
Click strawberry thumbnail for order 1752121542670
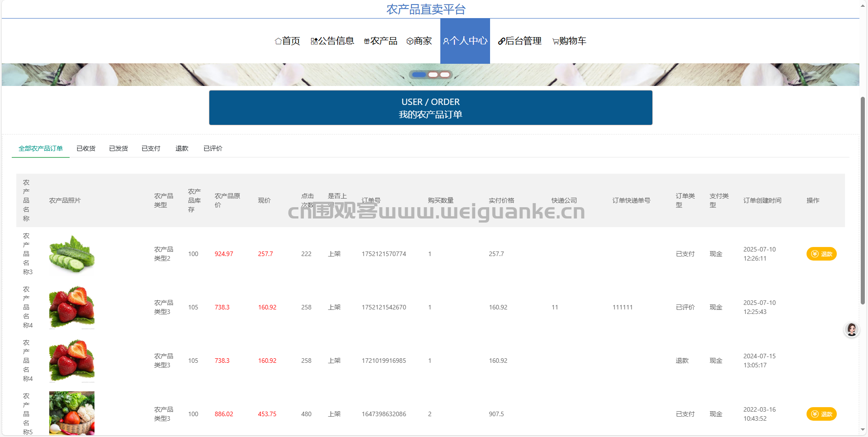click(x=72, y=307)
